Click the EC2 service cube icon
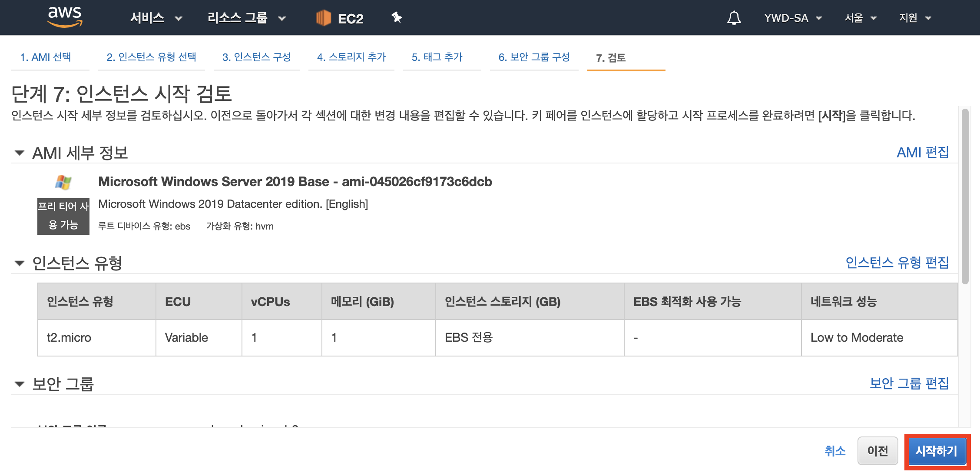 point(323,18)
